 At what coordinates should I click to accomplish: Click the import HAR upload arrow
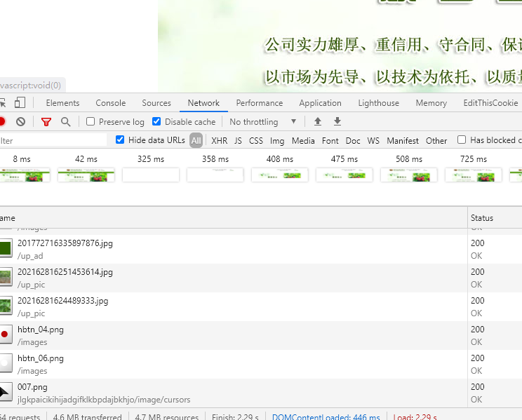tap(318, 122)
